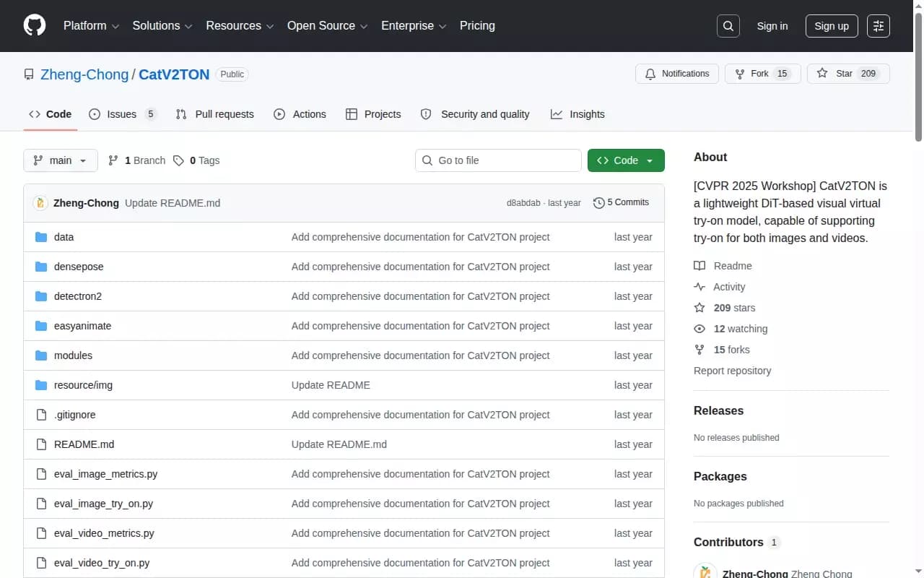
Task: Open the Contributors heading link
Action: click(x=736, y=542)
